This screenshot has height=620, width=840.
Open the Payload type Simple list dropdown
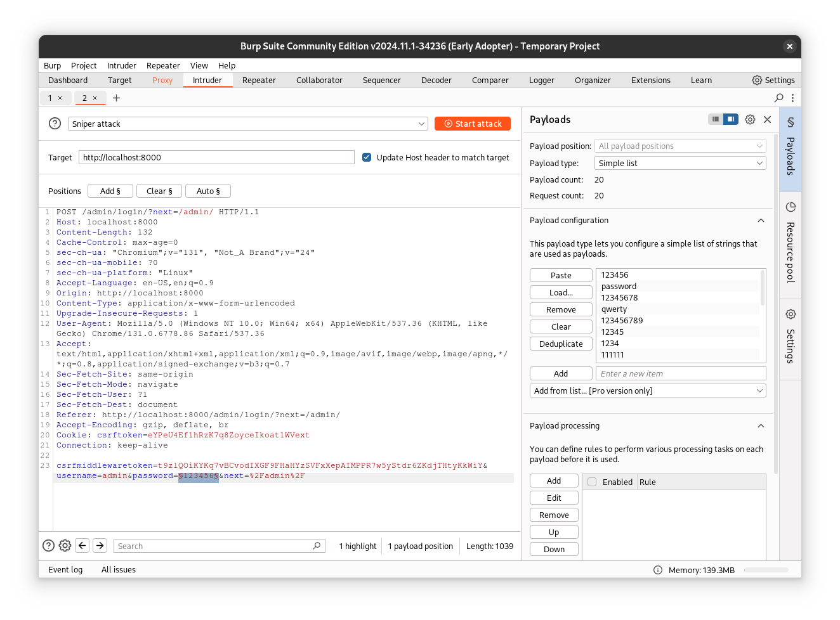tap(680, 163)
